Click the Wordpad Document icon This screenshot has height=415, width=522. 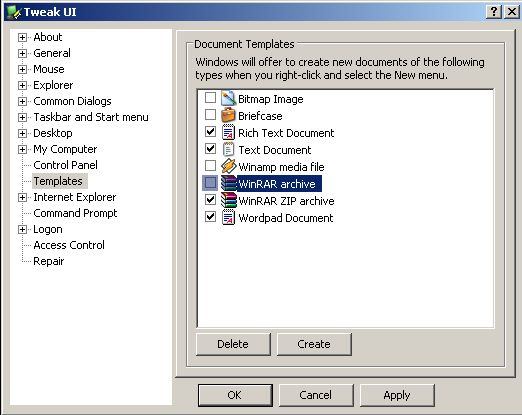pos(228,218)
